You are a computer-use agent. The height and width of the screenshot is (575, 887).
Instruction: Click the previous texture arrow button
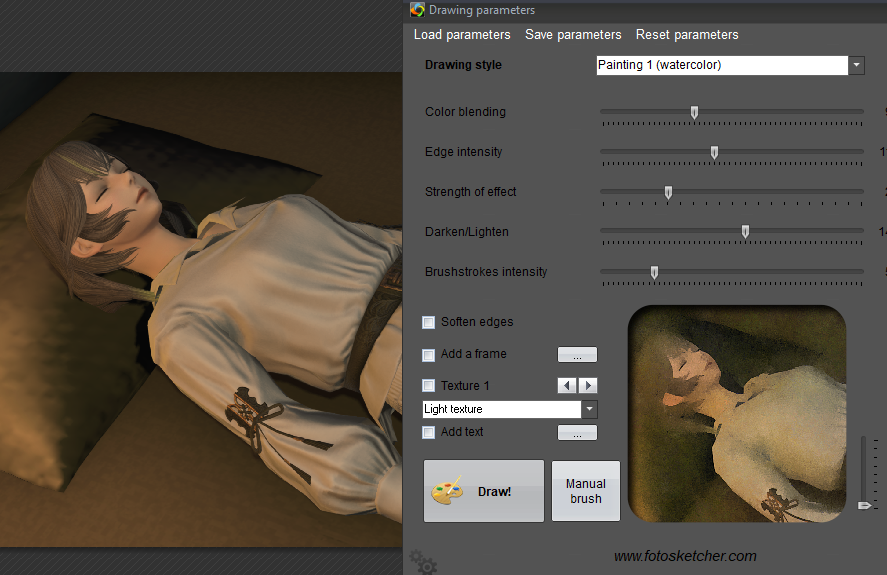pyautogui.click(x=567, y=385)
